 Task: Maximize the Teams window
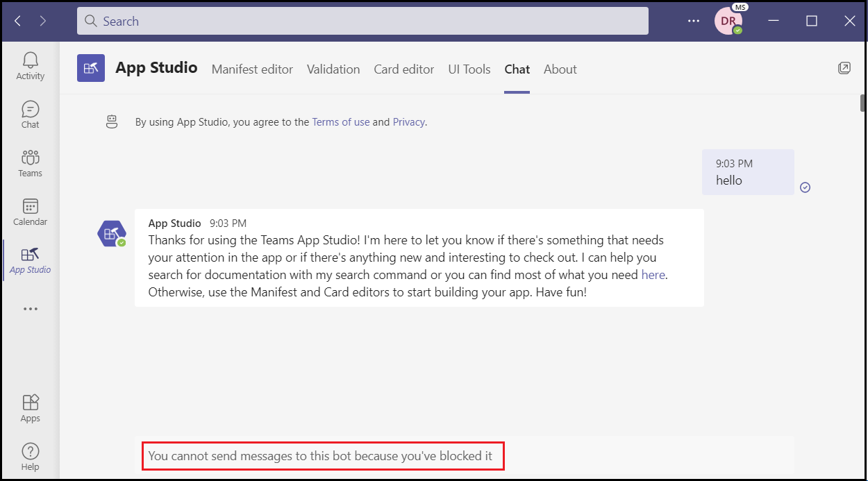(x=811, y=21)
